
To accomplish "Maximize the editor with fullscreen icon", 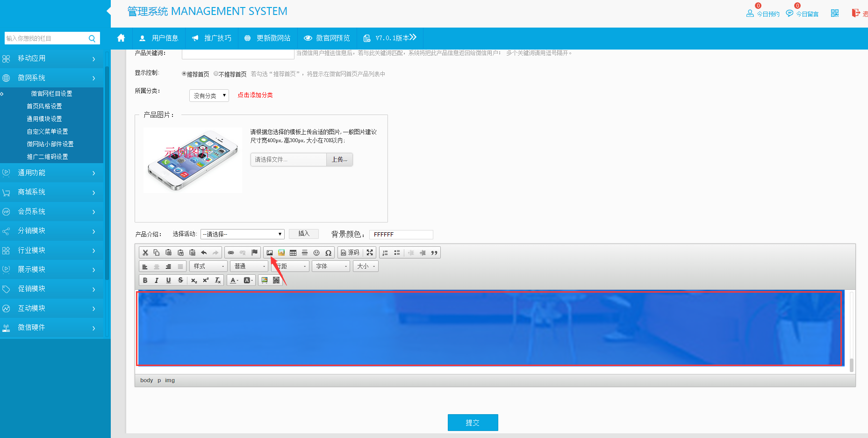I will point(370,253).
